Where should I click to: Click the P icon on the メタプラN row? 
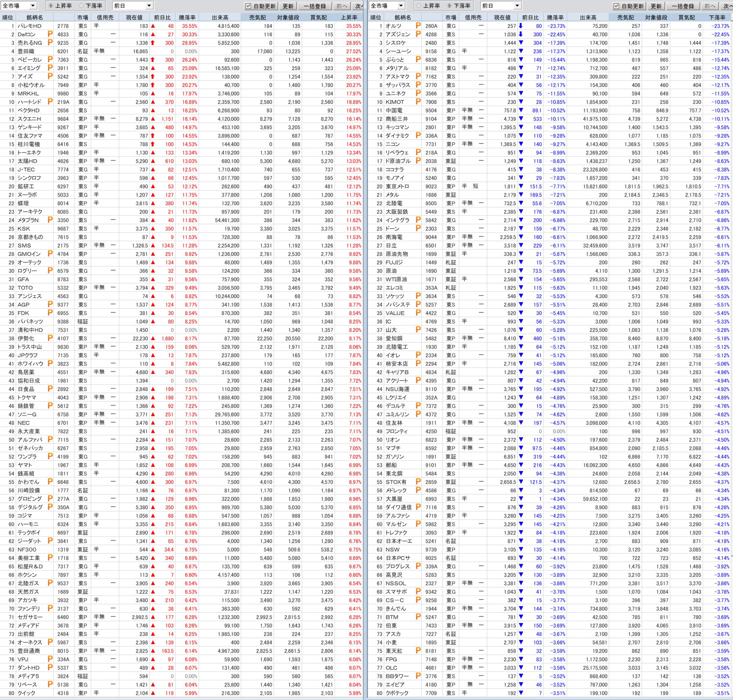(50, 220)
